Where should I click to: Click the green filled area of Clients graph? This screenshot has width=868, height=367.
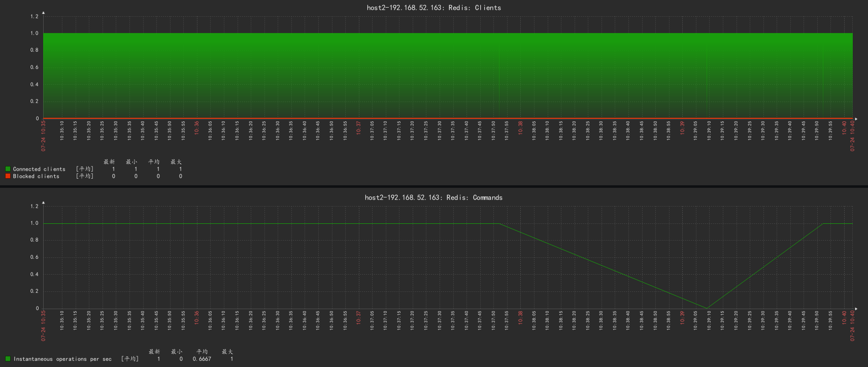448,75
